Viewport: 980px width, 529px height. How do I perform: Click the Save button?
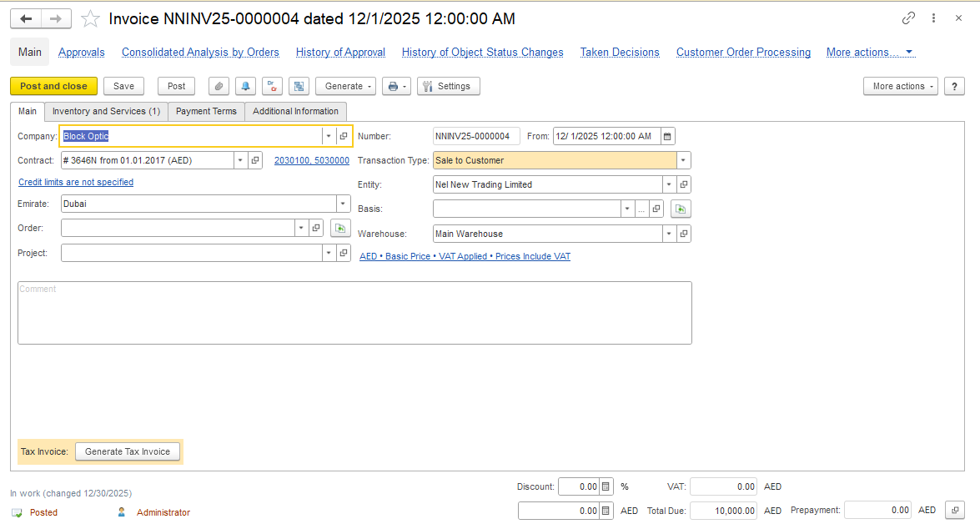(123, 86)
